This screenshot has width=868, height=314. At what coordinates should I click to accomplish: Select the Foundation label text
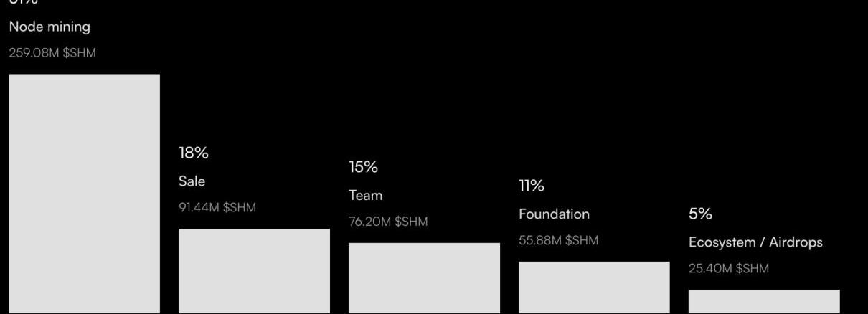pos(554,214)
